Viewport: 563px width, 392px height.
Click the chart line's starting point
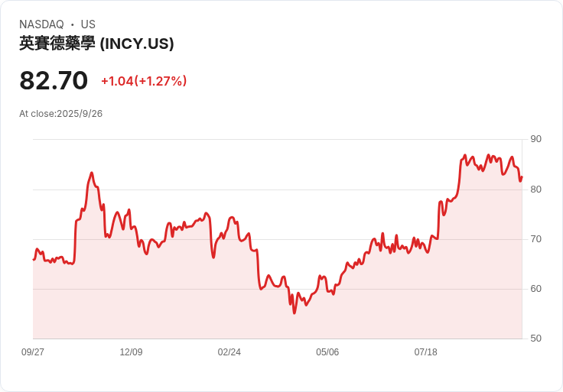click(x=34, y=259)
